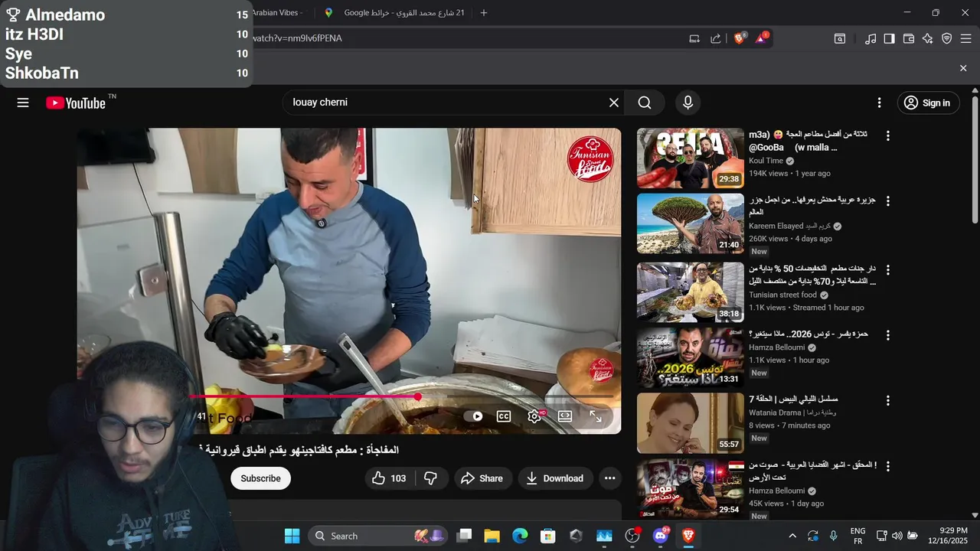Open options menu for Tunisian street food video

[888, 270]
